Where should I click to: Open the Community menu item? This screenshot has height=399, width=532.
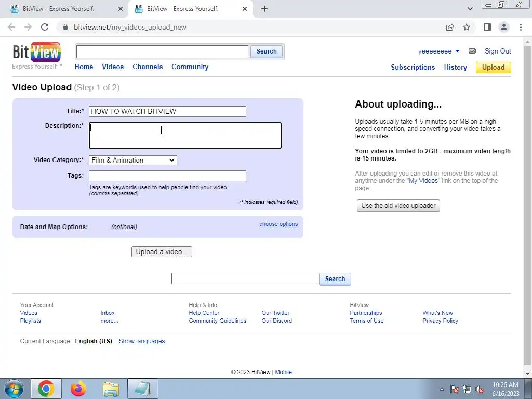tap(190, 67)
